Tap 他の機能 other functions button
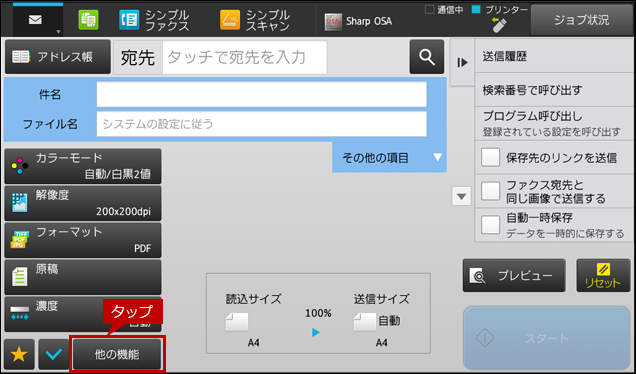The height and width of the screenshot is (374, 636). [117, 354]
